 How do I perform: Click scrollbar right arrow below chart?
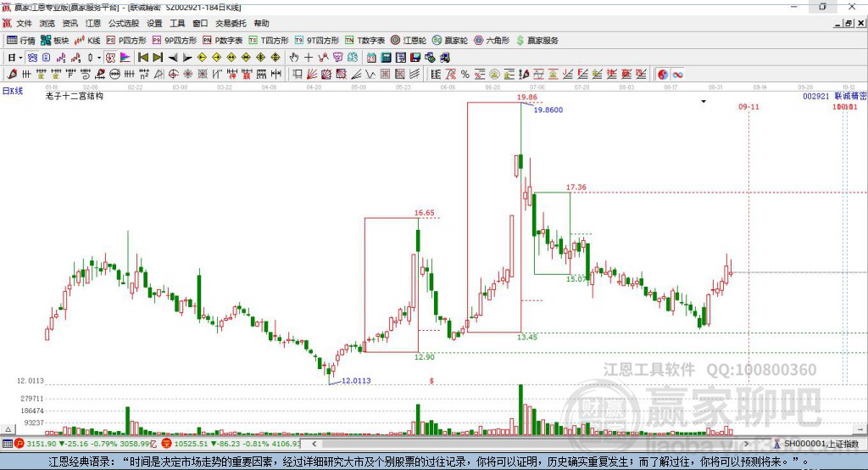(x=746, y=444)
